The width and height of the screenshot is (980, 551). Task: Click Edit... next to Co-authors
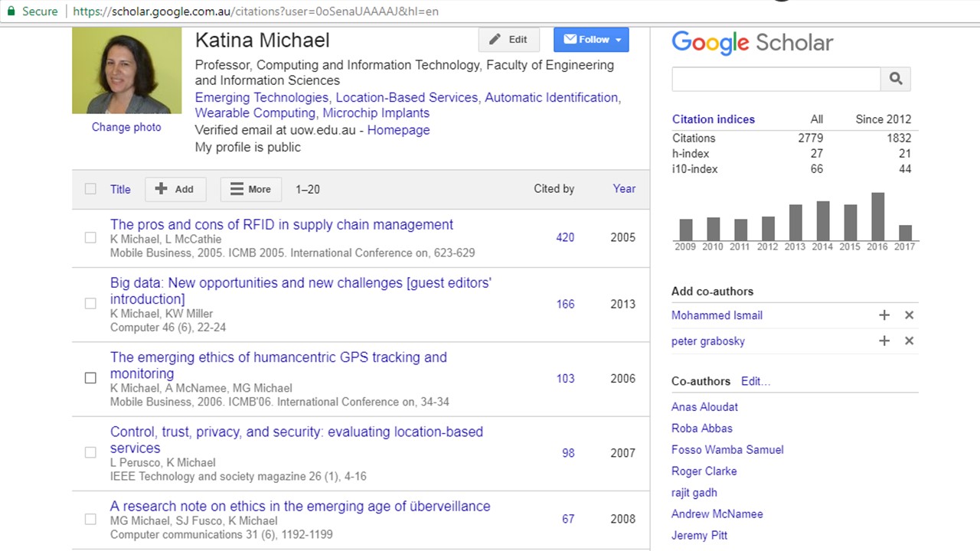tap(756, 381)
